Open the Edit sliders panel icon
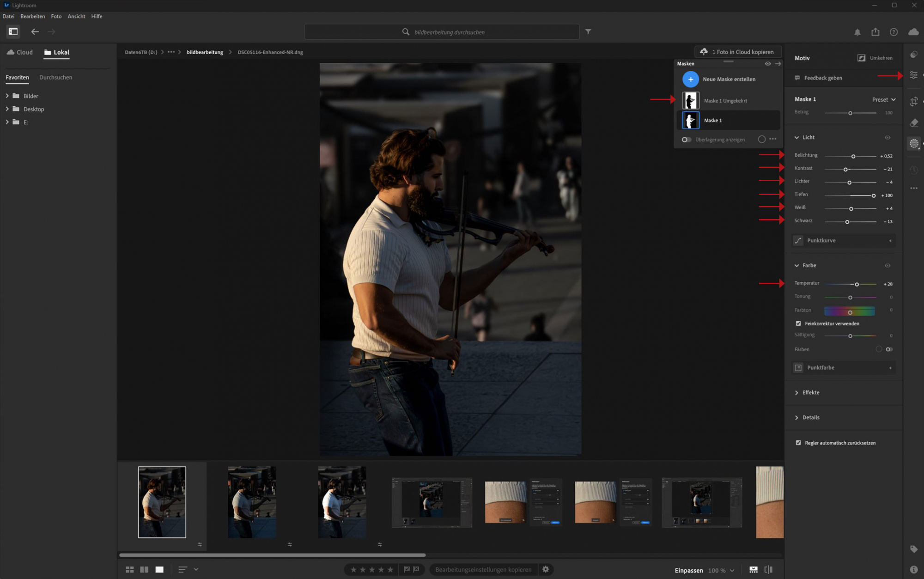Viewport: 924px width, 579px height. 913,75
